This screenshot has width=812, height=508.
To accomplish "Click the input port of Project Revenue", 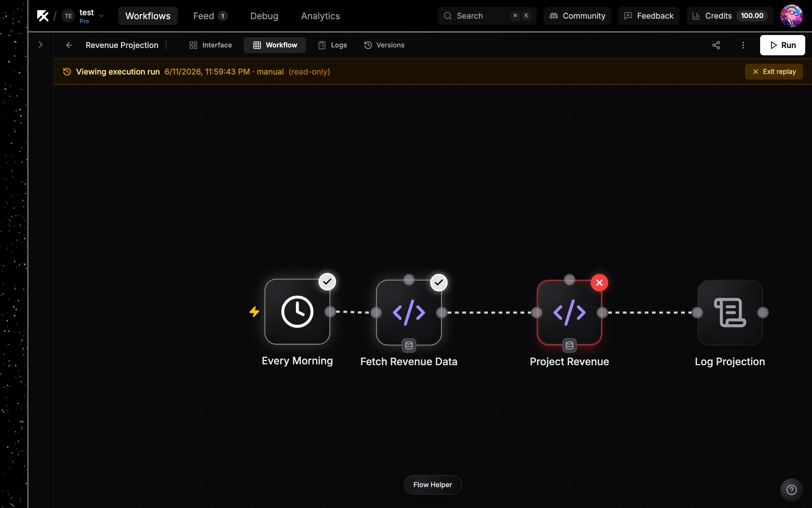I will click(x=537, y=312).
